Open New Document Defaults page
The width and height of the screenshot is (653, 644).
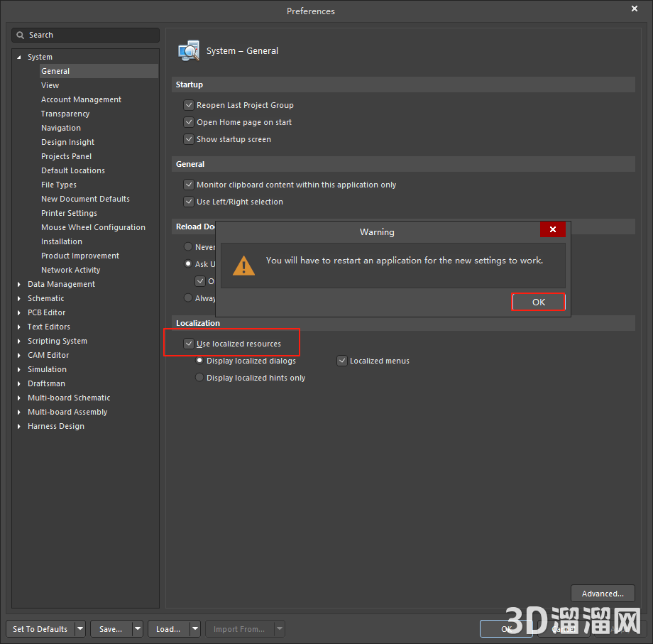pyautogui.click(x=85, y=199)
